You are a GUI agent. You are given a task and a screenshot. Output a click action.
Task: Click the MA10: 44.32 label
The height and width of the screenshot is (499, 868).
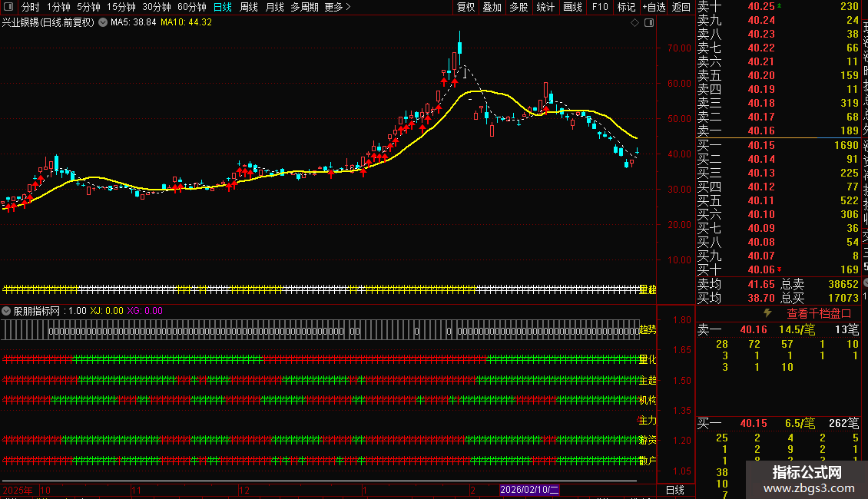[x=186, y=23]
